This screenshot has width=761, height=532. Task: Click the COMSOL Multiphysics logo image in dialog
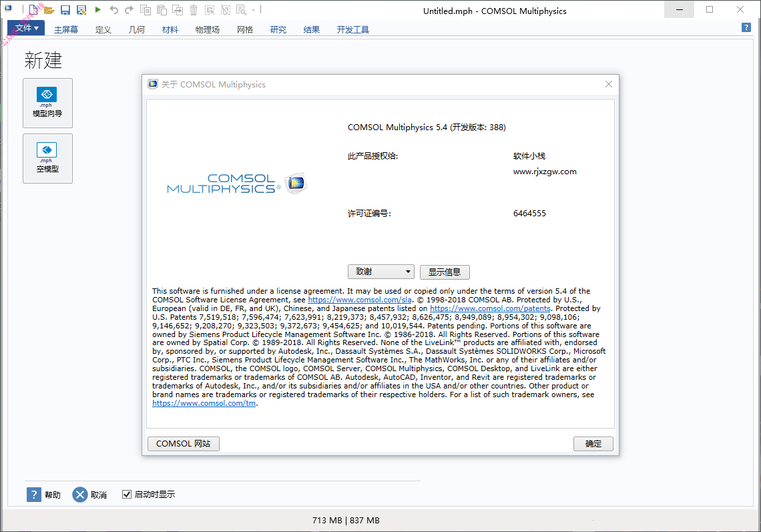pyautogui.click(x=237, y=184)
